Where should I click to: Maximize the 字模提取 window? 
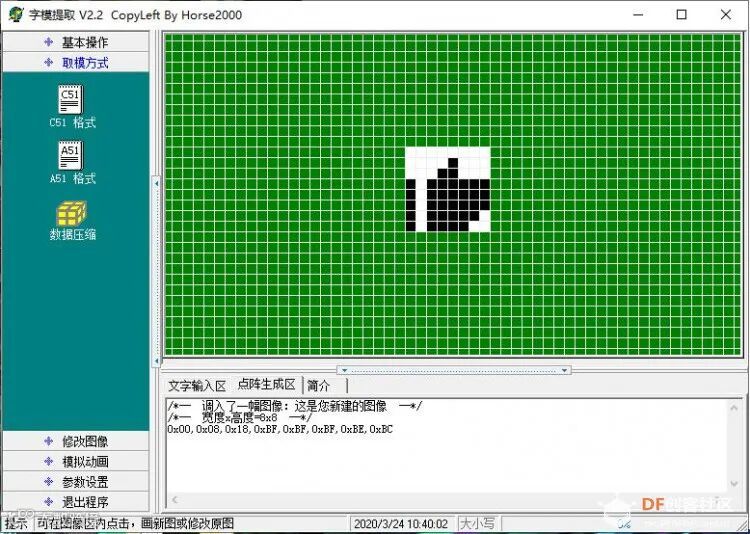coord(682,14)
